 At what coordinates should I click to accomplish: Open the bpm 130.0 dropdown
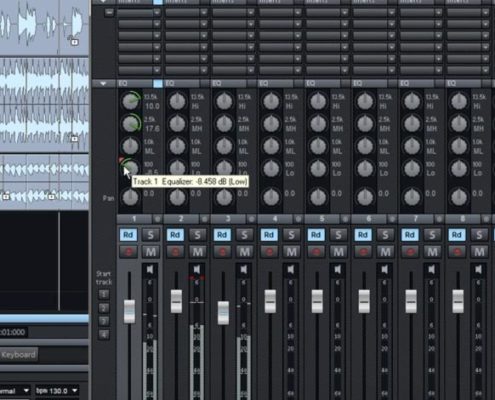coord(75,390)
